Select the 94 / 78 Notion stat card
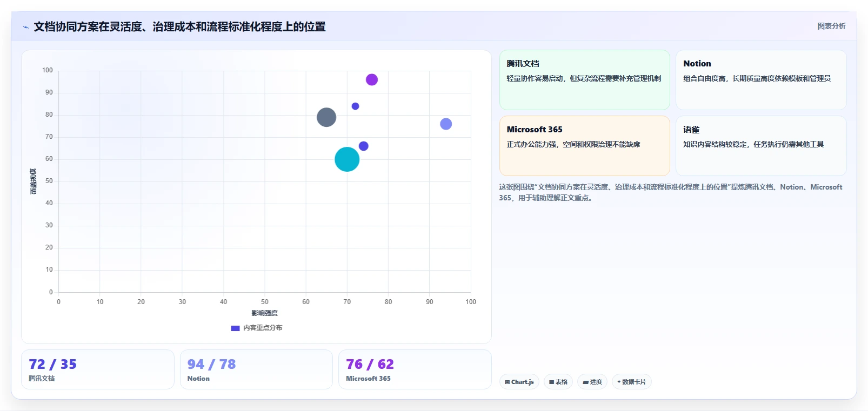This screenshot has width=868, height=411. (x=256, y=369)
